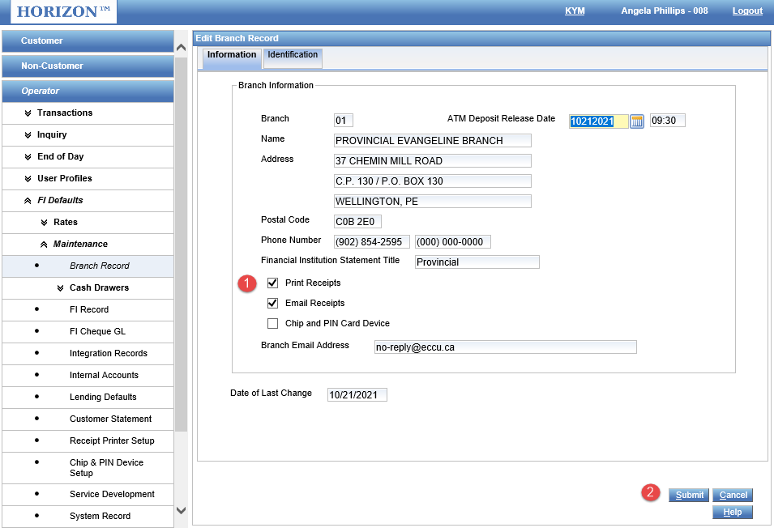Expand the Cash Drawers submenu

[x=99, y=288]
